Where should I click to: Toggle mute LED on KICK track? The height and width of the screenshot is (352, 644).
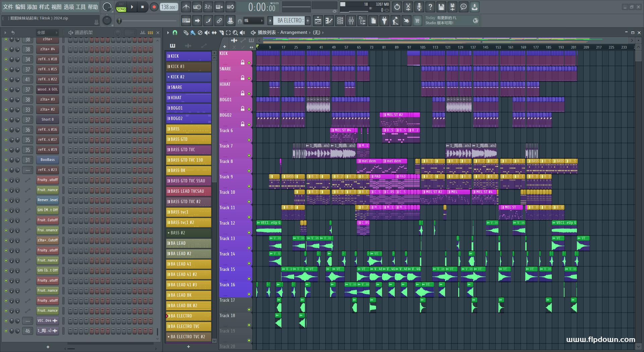point(249,63)
